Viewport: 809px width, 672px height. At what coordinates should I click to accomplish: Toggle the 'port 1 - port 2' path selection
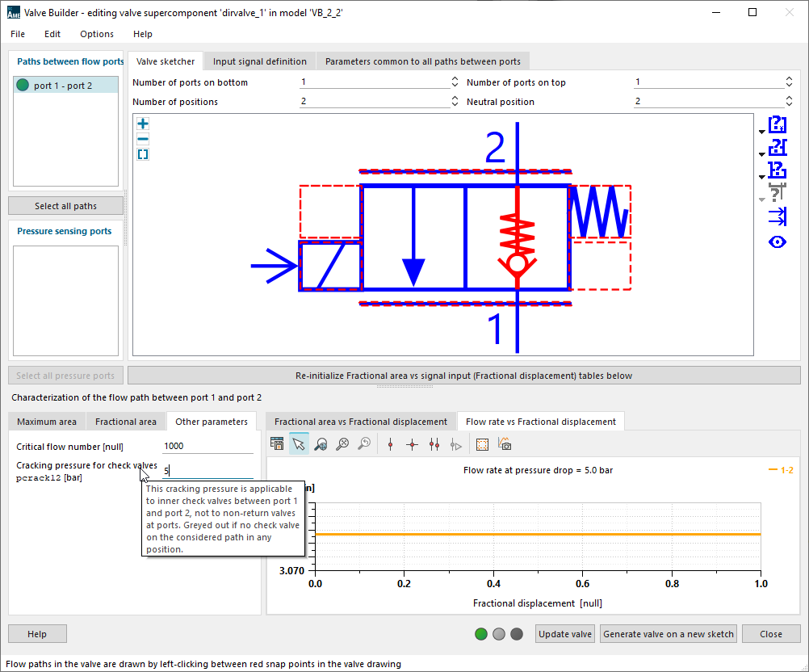[65, 86]
